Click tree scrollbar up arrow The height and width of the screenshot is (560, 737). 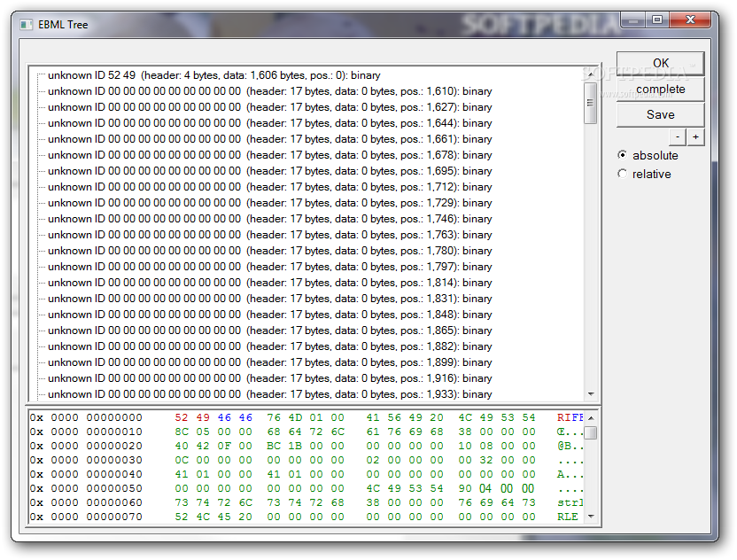coord(591,74)
